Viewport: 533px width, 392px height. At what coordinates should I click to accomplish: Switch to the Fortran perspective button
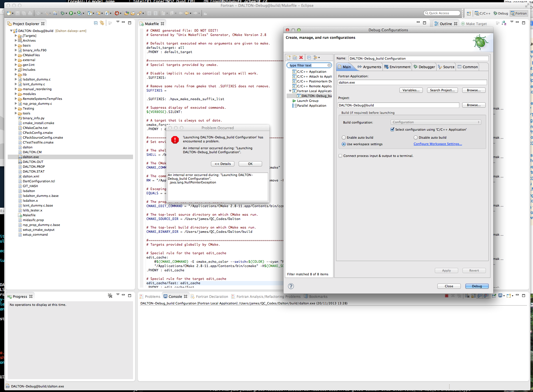click(519, 13)
